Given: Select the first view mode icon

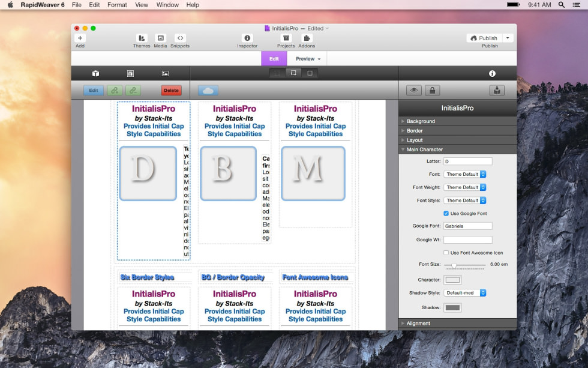Looking at the screenshot, I should (x=277, y=73).
